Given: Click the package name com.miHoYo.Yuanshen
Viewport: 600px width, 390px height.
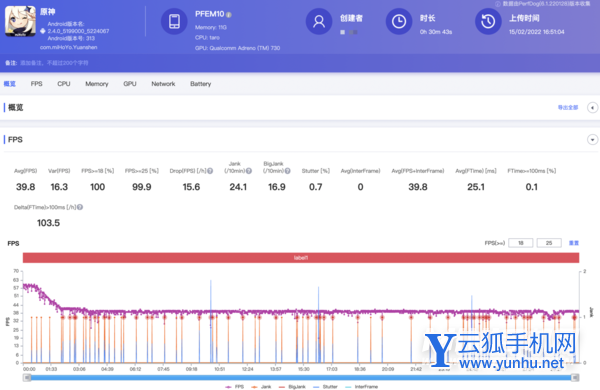Looking at the screenshot, I should coord(68,47).
